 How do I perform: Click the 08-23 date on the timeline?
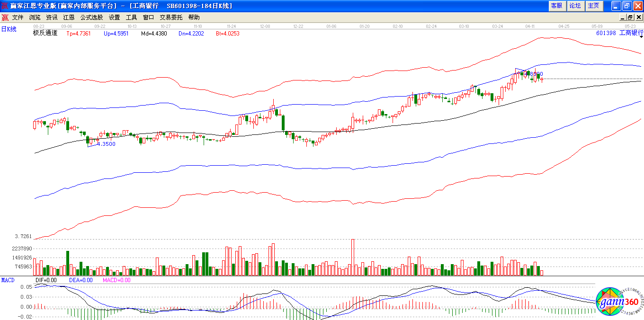point(39,26)
